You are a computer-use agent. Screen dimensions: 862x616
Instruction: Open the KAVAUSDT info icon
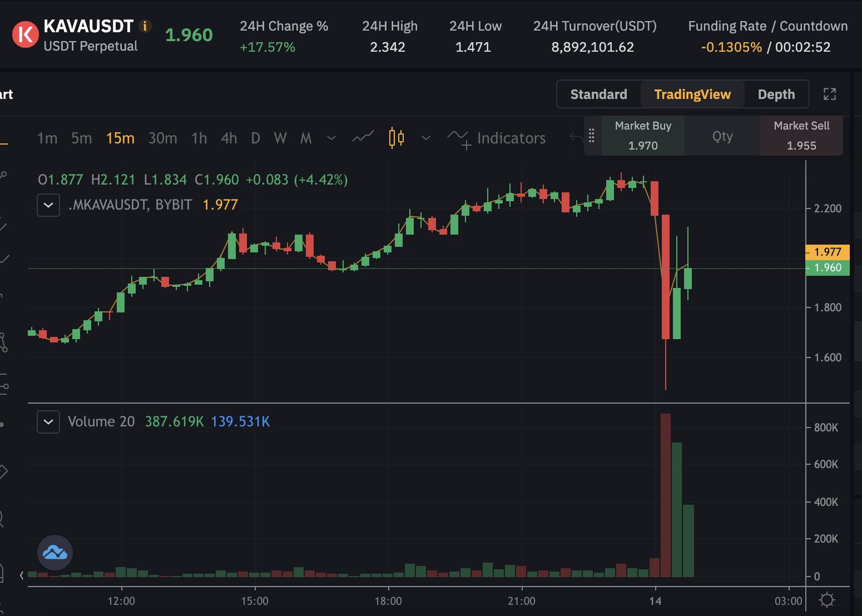pos(145,26)
